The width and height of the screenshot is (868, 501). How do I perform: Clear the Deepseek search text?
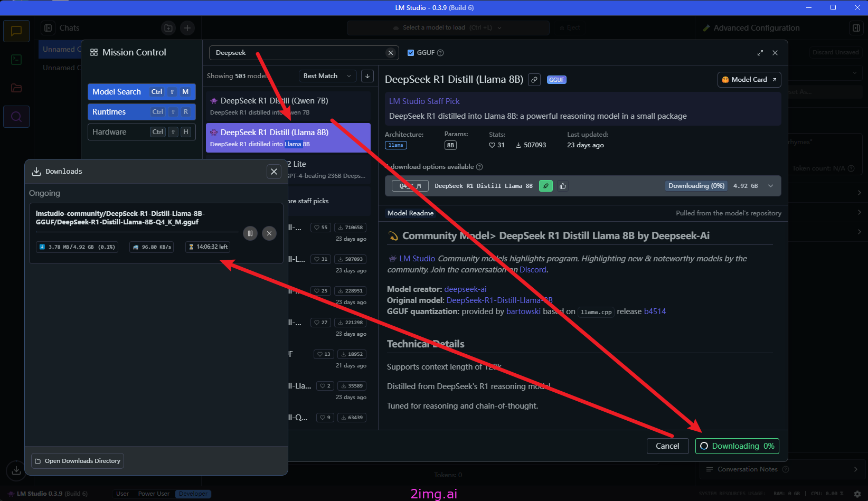[391, 53]
